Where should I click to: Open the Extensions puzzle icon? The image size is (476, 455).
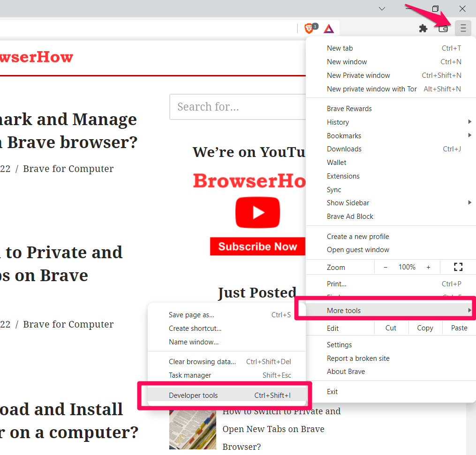pyautogui.click(x=423, y=29)
